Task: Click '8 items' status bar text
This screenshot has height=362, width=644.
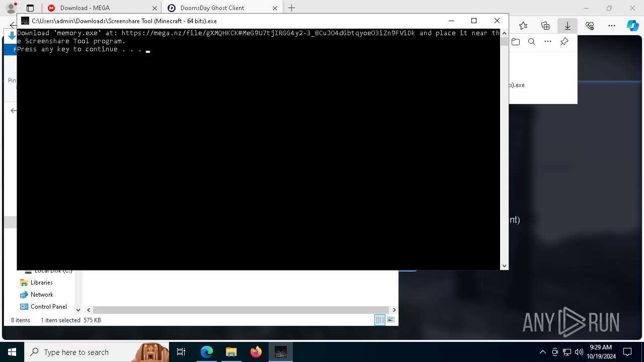Action: pyautogui.click(x=21, y=320)
